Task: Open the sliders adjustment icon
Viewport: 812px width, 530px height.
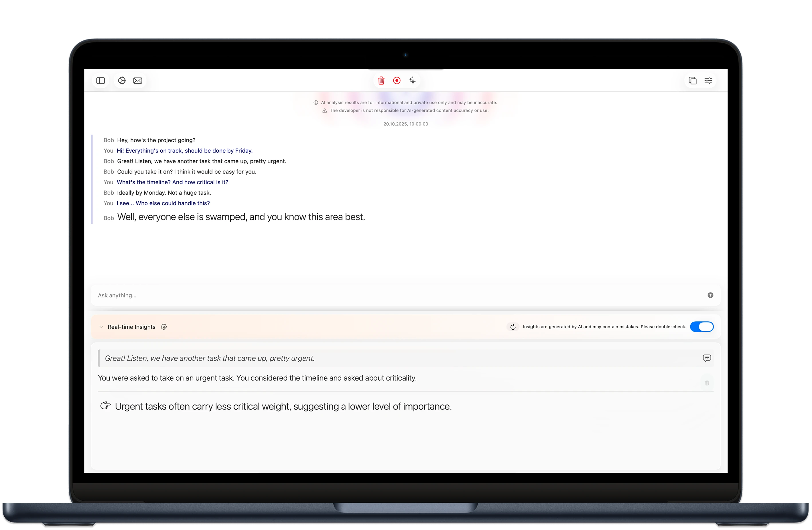Action: (x=708, y=81)
